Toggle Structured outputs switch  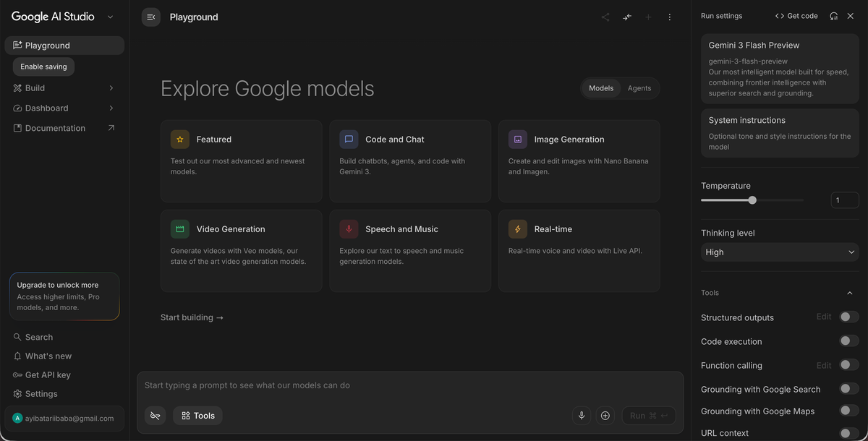click(x=848, y=317)
